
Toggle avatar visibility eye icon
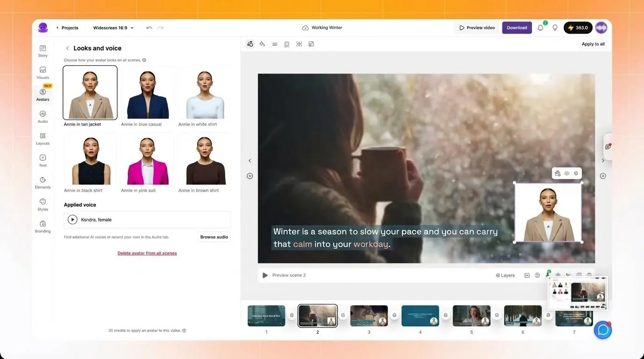click(x=567, y=173)
